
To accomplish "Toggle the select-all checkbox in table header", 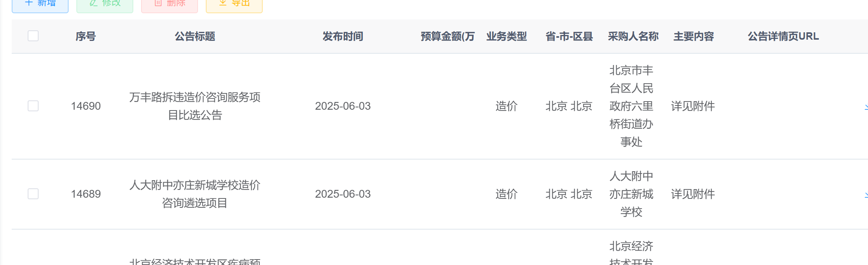I will (x=33, y=36).
